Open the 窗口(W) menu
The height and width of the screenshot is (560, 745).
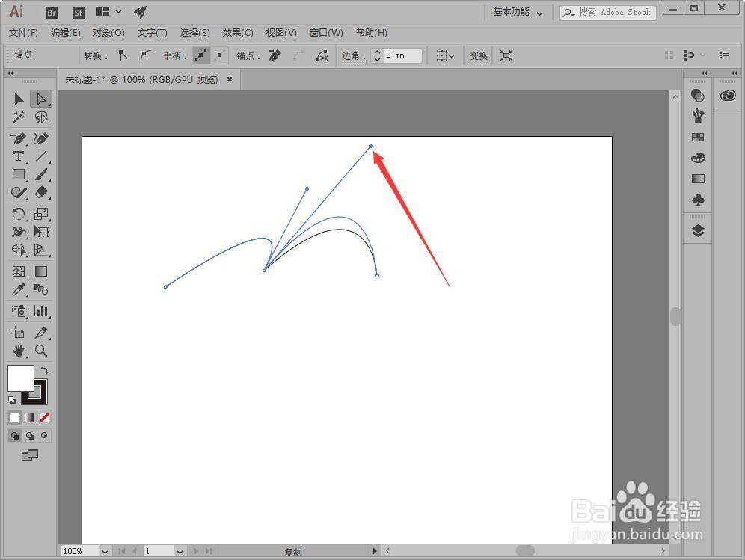[x=326, y=33]
